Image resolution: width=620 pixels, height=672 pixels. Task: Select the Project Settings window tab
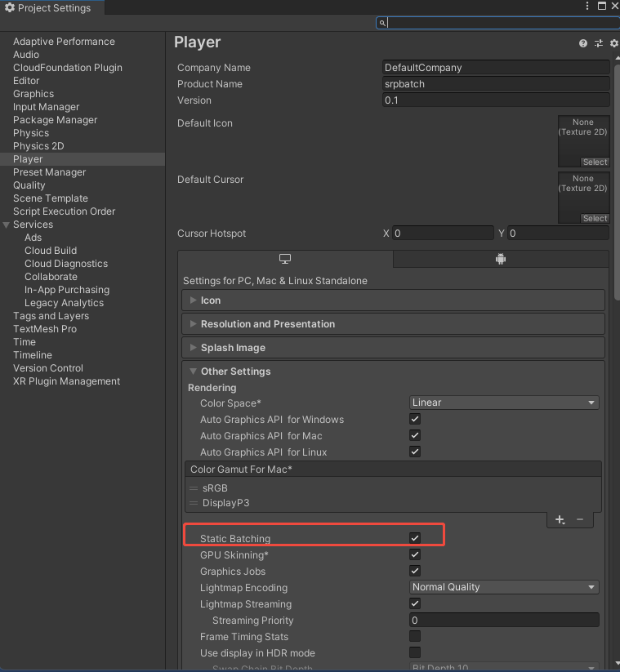coord(51,7)
